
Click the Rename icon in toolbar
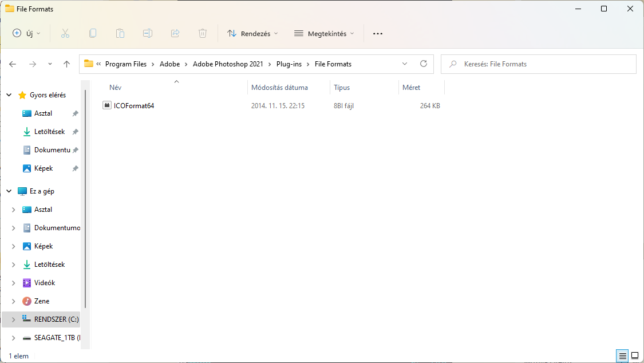[148, 33]
